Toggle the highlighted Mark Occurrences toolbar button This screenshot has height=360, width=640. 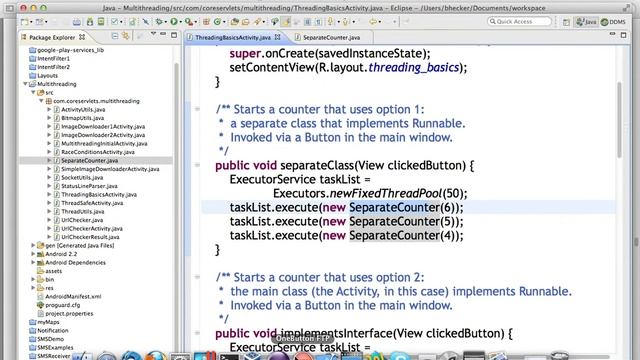pos(287,22)
